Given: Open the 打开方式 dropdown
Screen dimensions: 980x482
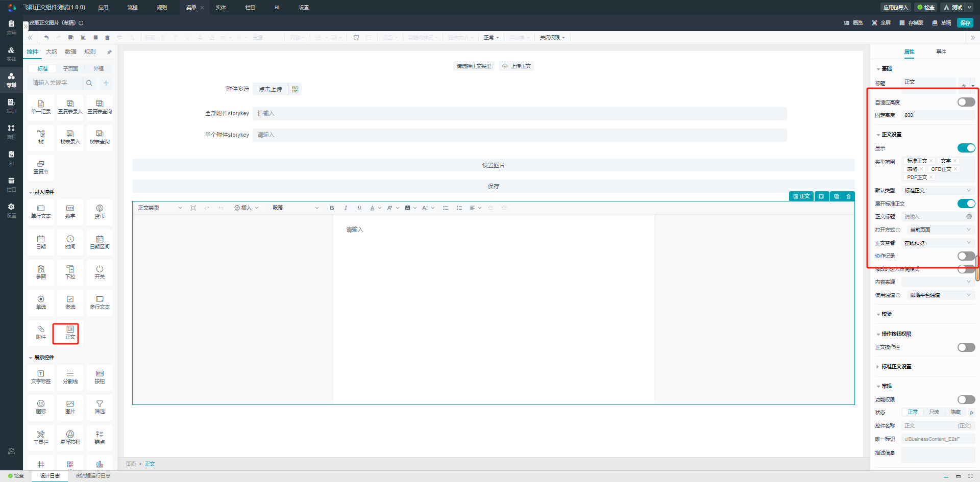Looking at the screenshot, I should pyautogui.click(x=939, y=230).
